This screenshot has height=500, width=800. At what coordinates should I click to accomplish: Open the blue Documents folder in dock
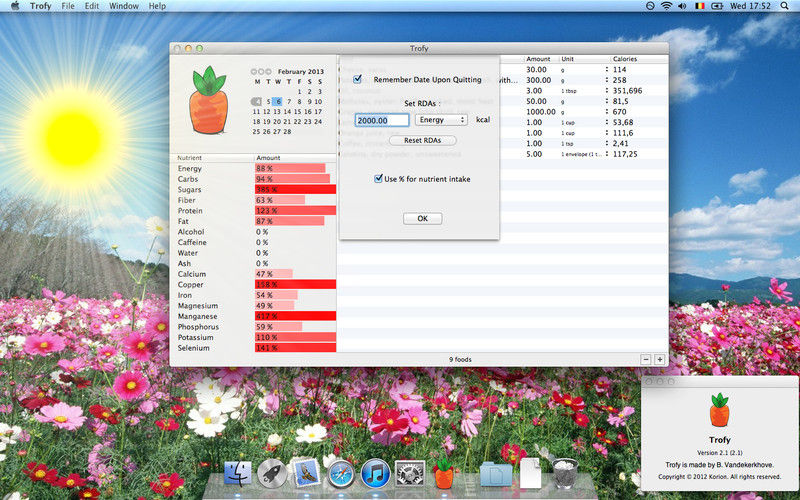coord(496,474)
